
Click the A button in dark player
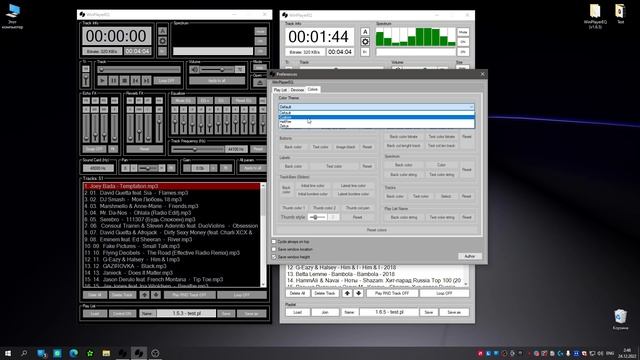click(162, 31)
